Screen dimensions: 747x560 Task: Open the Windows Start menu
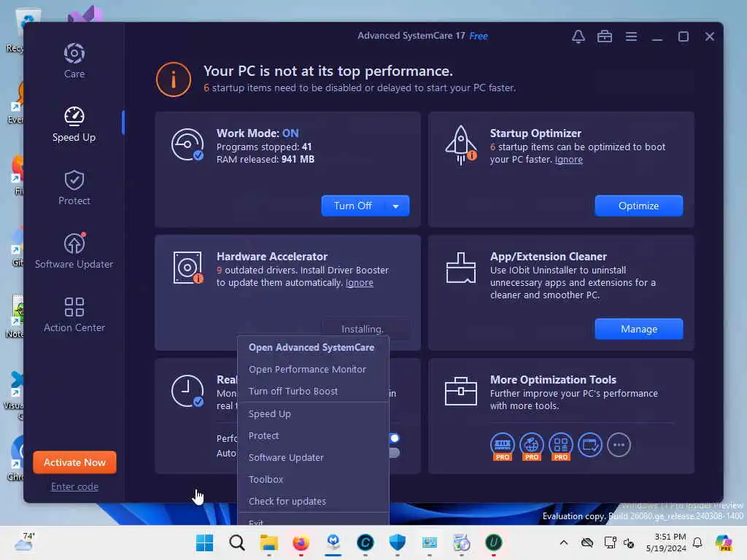pos(205,542)
